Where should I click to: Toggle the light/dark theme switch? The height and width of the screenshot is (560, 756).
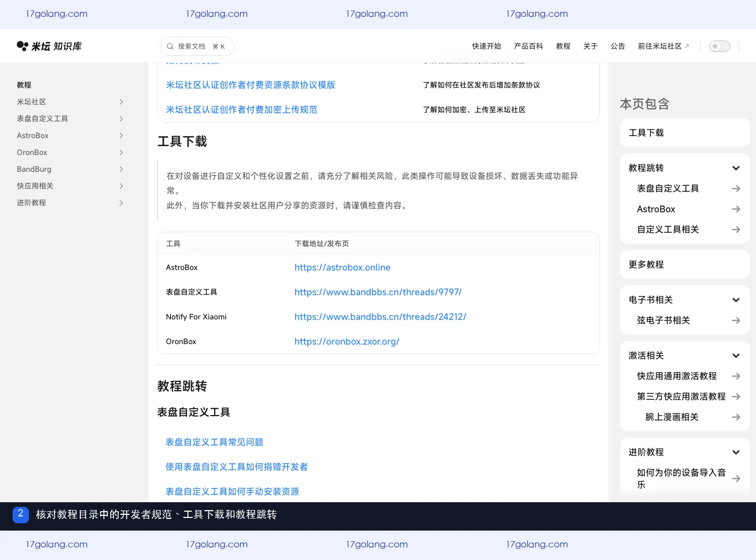click(x=720, y=46)
